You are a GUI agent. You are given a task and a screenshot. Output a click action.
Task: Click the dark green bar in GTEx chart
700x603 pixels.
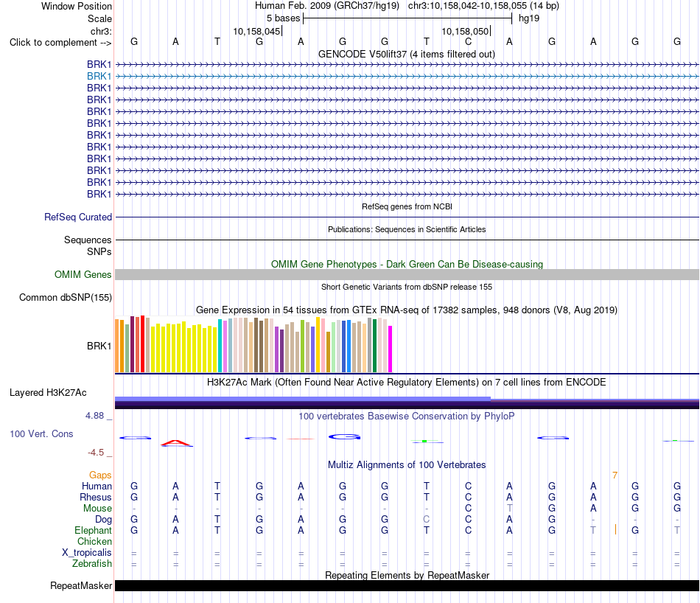coord(374,346)
